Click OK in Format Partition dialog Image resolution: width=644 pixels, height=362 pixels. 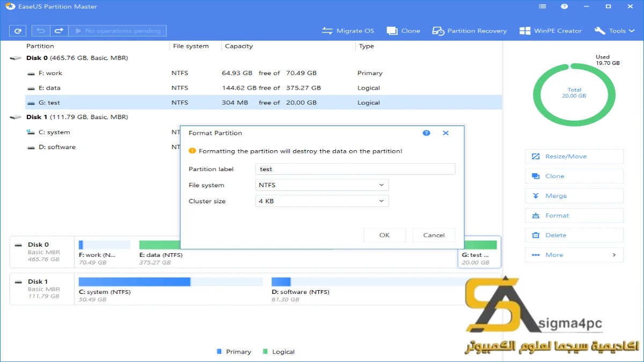pyautogui.click(x=384, y=235)
